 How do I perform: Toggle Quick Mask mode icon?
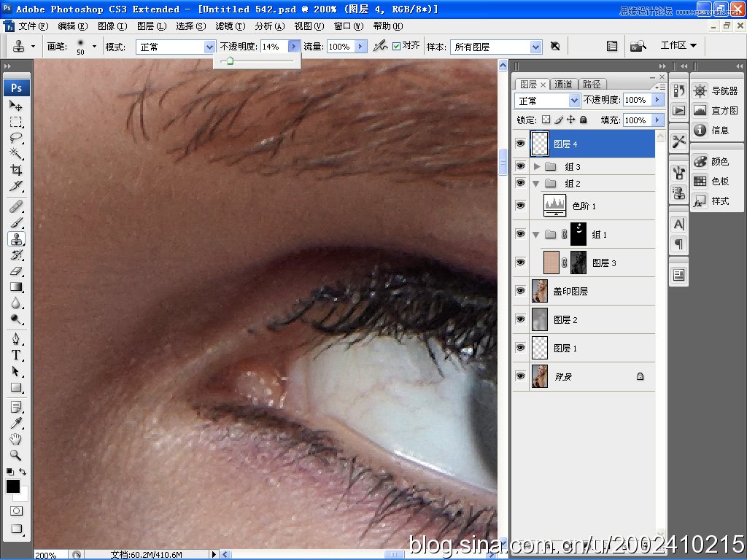[x=16, y=511]
